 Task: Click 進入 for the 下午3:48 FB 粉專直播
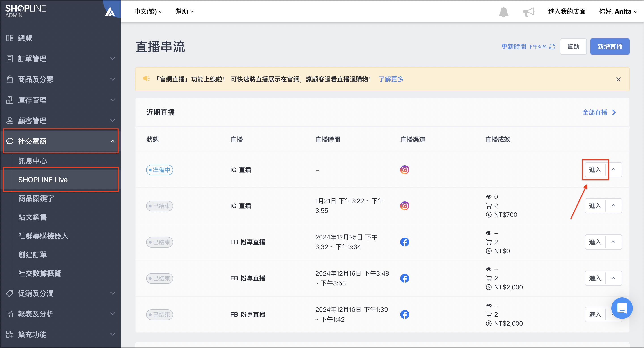595,278
